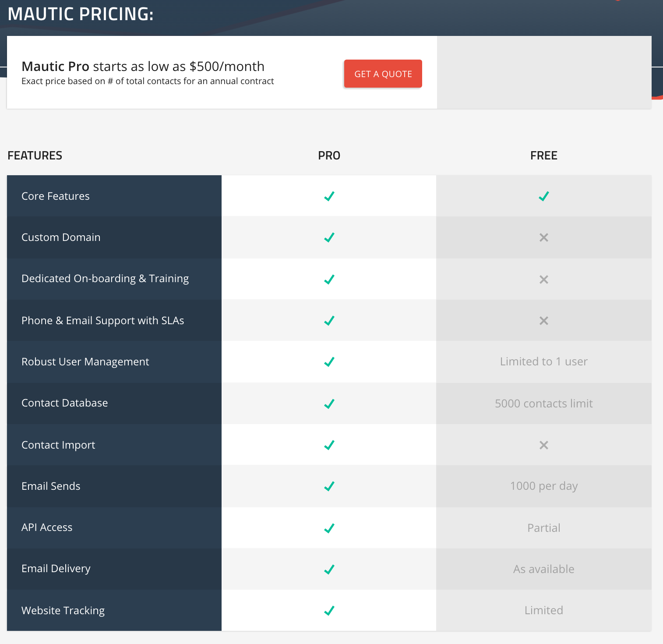Select the 'Partial' API Access cell

(544, 528)
